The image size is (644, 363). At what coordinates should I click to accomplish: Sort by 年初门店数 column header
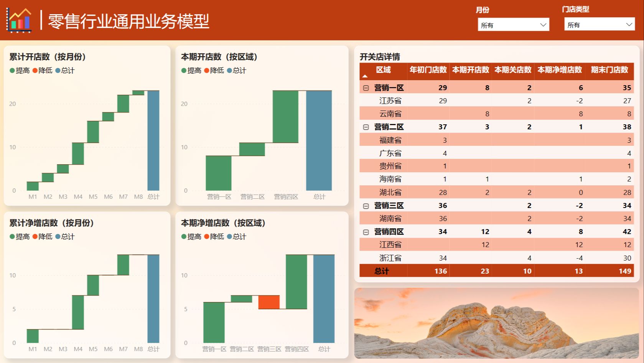[428, 70]
